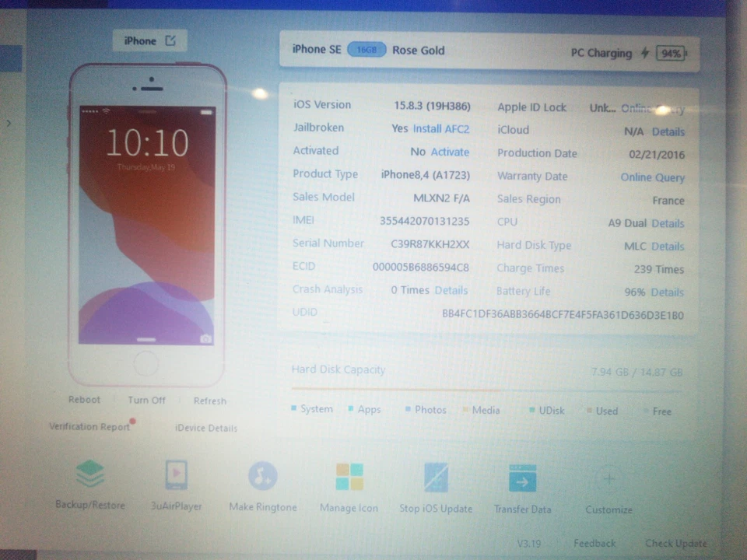The height and width of the screenshot is (560, 747).
Task: Open Details for Hard Disk Type
Action: tap(668, 247)
